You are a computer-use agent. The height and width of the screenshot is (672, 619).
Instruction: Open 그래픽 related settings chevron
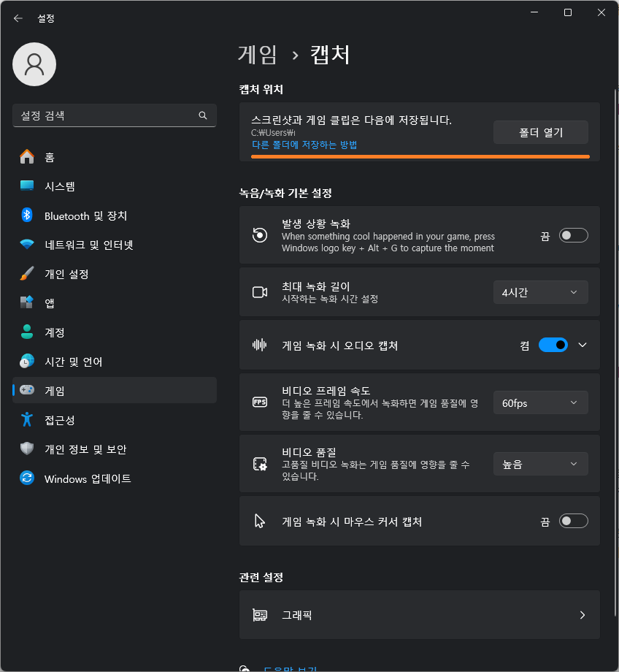(583, 615)
